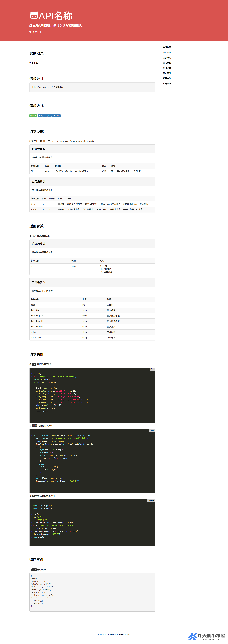Click the green HTTPS badge
This screenshot has width=228, height=644.
click(x=33, y=116)
